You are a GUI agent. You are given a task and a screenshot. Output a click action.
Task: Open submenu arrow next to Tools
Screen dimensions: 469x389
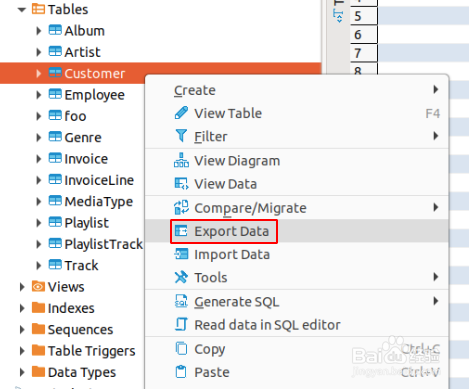point(435,277)
